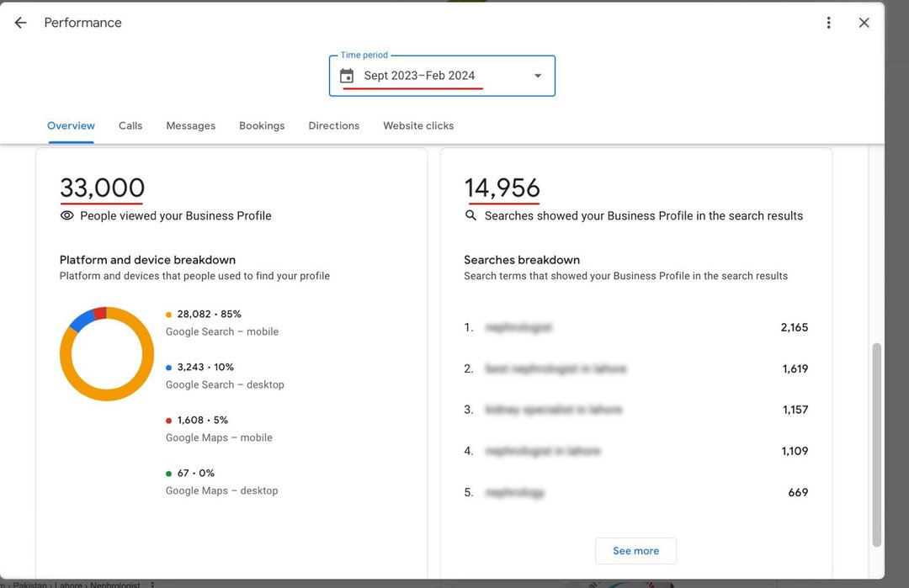Open the Calls tab
The width and height of the screenshot is (909, 588).
[130, 125]
